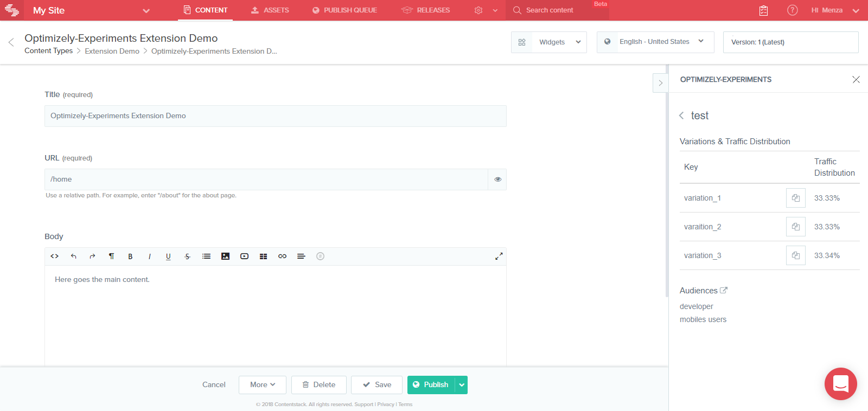The image size is (868, 411).
Task: Go to the PUBLISH QUEUE tab
Action: pyautogui.click(x=344, y=10)
